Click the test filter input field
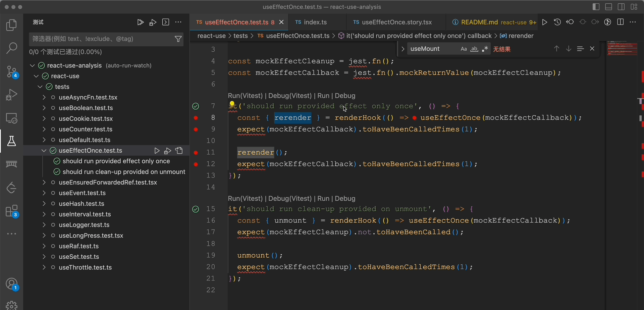 [x=106, y=39]
